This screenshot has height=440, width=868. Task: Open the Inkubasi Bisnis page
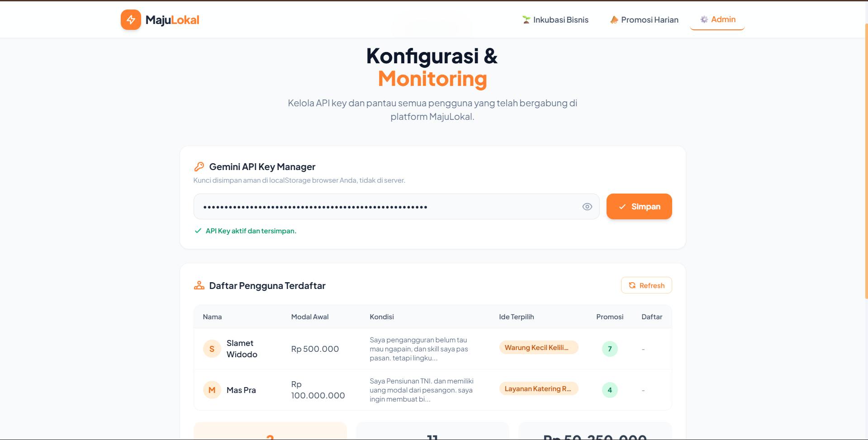coord(555,20)
